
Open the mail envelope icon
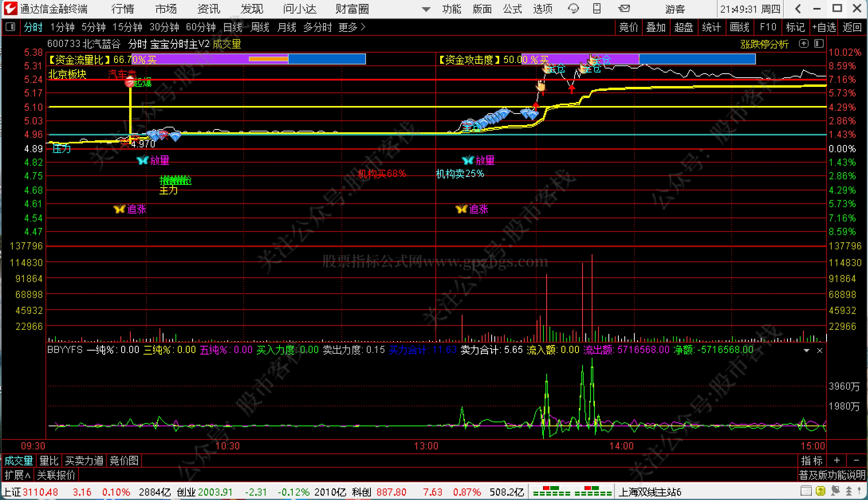click(624, 8)
